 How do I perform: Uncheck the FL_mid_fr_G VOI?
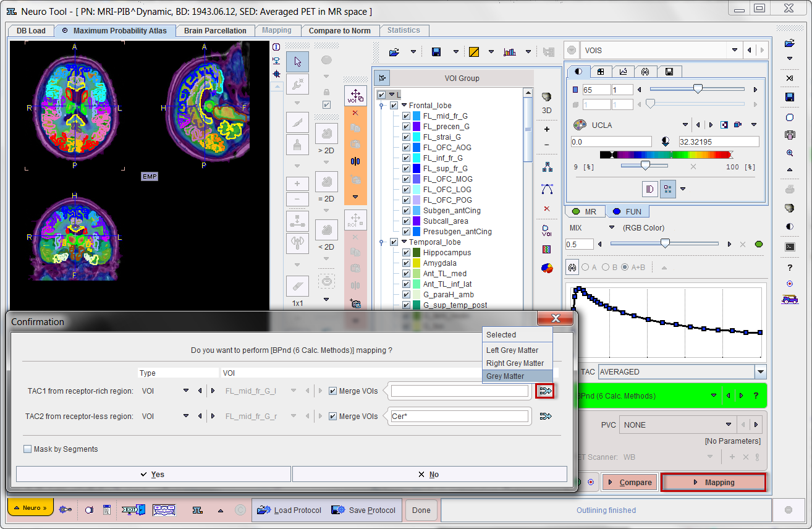[x=405, y=116]
